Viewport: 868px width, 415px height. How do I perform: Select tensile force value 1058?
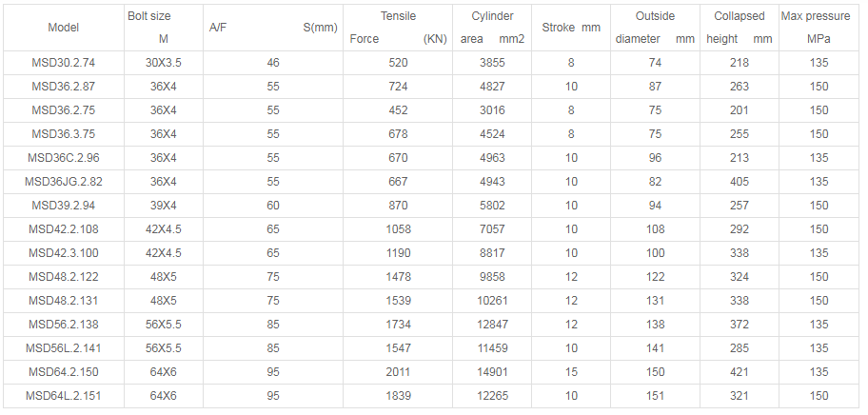(x=398, y=228)
